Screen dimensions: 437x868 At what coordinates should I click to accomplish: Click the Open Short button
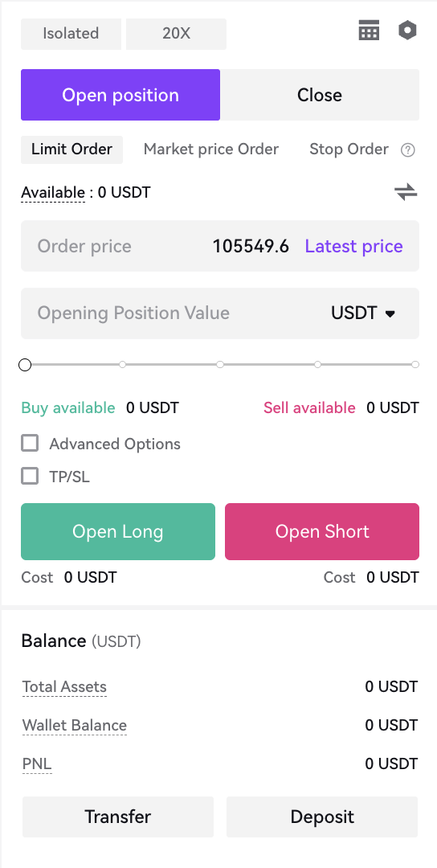click(322, 531)
